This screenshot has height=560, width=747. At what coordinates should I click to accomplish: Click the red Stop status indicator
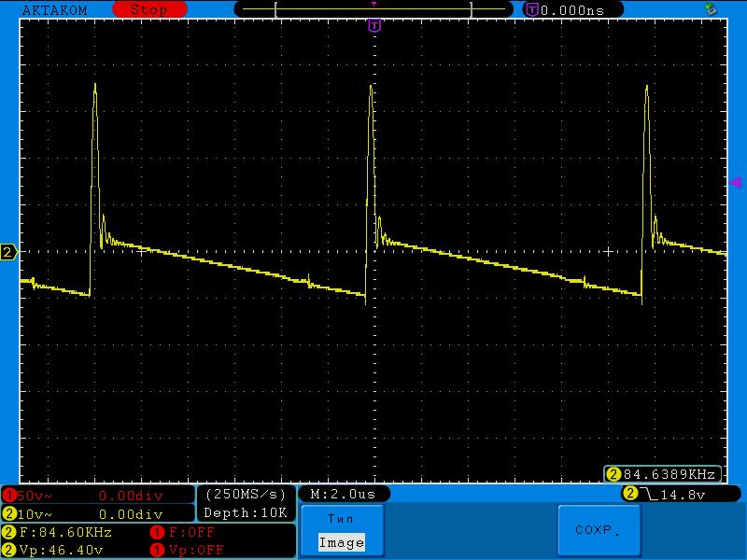click(148, 9)
